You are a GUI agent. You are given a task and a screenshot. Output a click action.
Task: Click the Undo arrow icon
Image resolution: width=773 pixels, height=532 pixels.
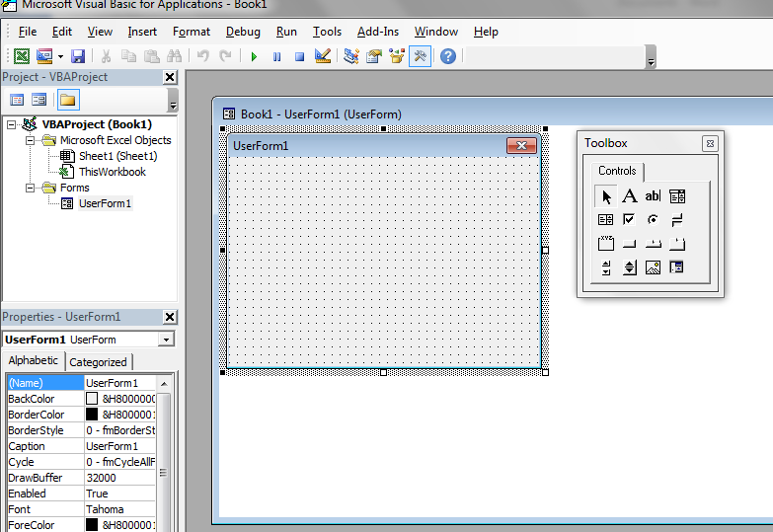(202, 56)
